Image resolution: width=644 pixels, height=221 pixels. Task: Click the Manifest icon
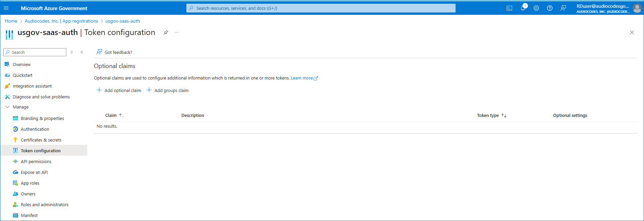tap(15, 215)
